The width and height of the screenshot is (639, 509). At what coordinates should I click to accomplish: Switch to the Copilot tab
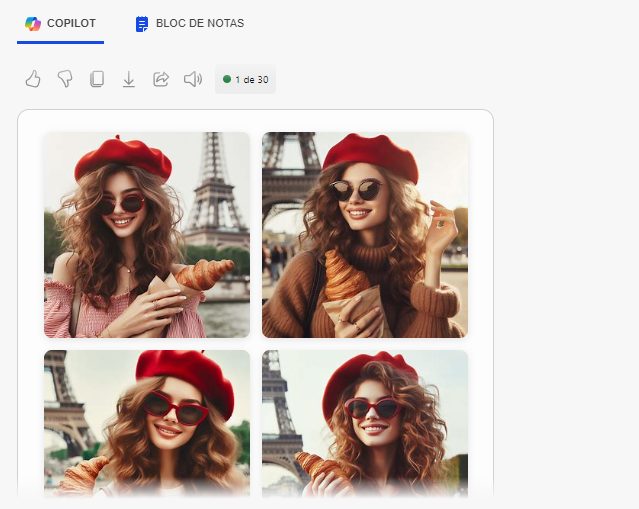pos(60,24)
